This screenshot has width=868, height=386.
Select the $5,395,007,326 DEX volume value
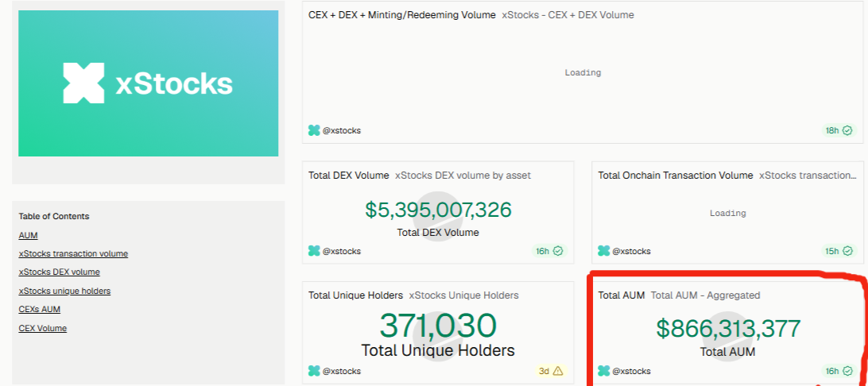438,210
